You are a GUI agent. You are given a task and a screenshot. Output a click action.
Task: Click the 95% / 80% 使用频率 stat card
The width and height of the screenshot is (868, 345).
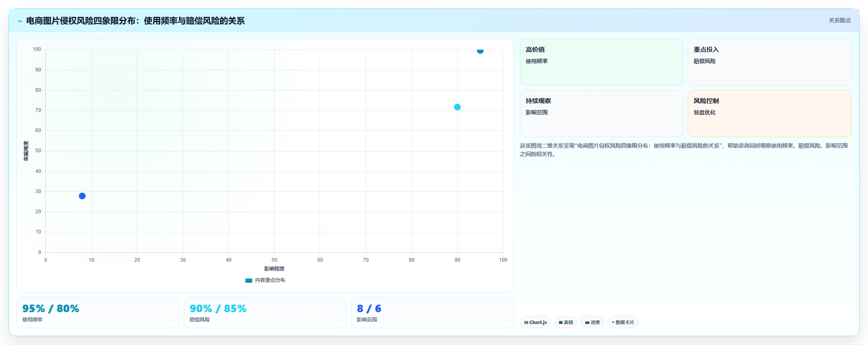(x=98, y=313)
